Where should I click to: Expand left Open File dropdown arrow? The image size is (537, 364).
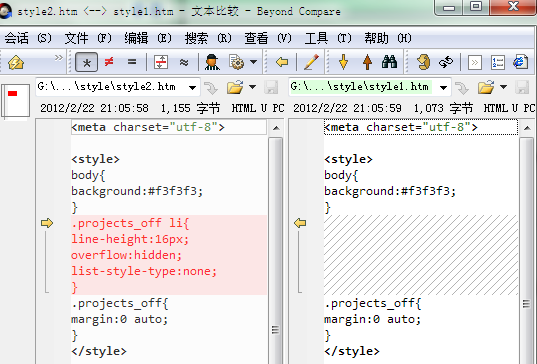(x=252, y=87)
